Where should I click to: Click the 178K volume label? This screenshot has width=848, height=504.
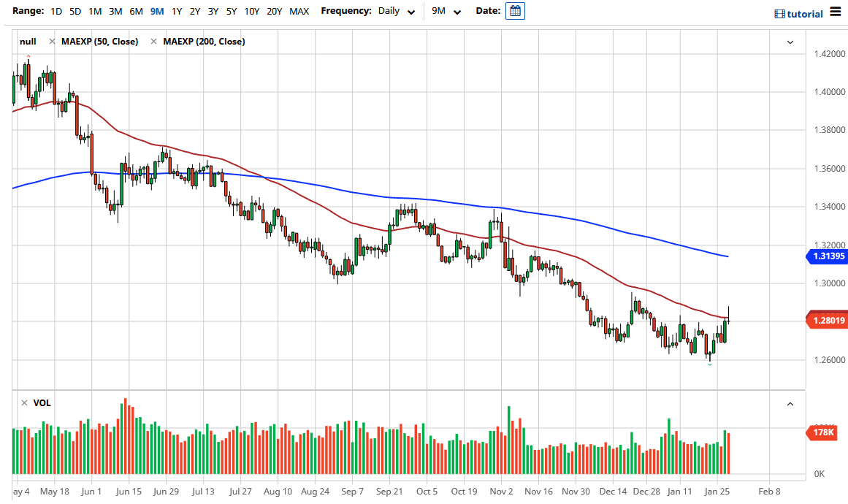(x=824, y=433)
